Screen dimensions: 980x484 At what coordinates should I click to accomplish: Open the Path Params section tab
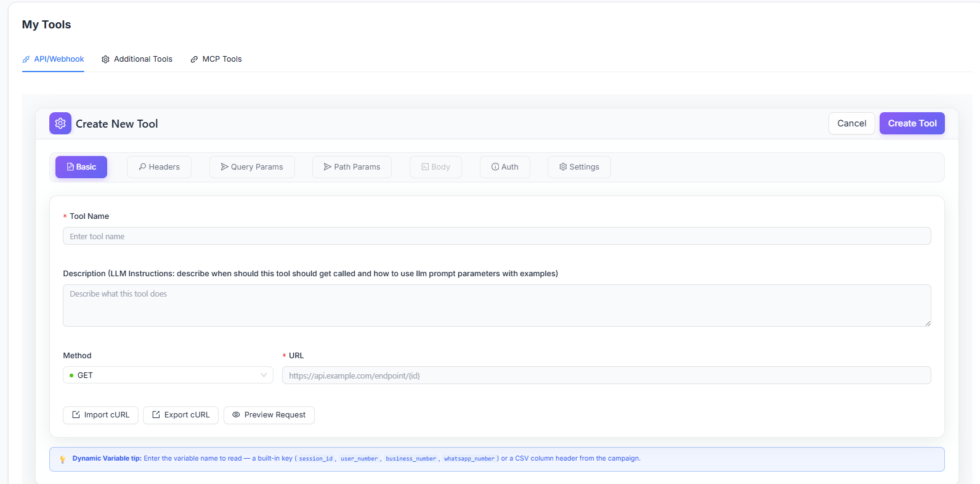click(352, 167)
